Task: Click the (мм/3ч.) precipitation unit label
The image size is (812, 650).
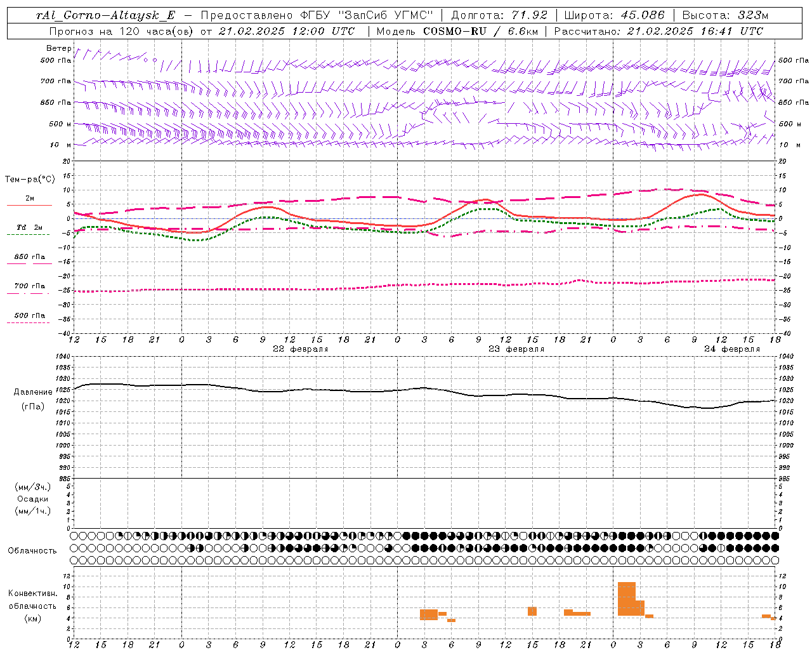Action: click(33, 487)
